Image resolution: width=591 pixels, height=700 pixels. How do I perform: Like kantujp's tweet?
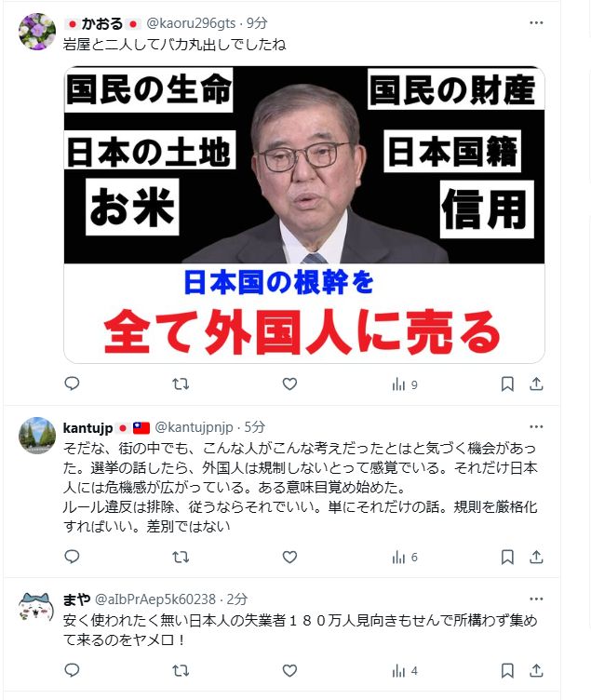(289, 558)
